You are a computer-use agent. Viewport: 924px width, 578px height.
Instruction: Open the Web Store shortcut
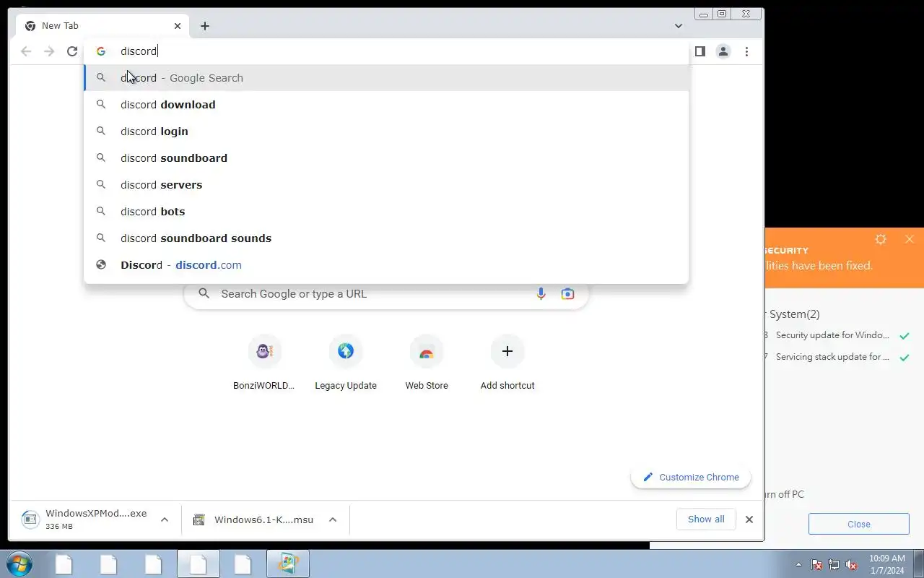[427, 363]
